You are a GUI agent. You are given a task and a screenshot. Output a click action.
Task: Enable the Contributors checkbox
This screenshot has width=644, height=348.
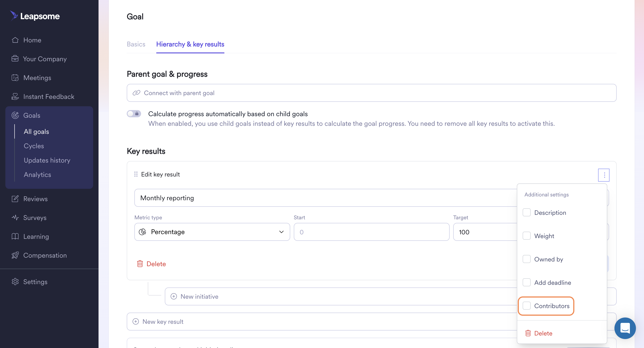(526, 306)
